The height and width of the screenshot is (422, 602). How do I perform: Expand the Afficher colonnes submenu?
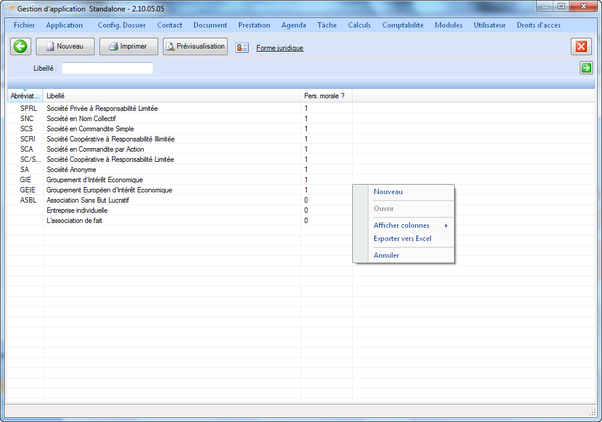pos(403,225)
